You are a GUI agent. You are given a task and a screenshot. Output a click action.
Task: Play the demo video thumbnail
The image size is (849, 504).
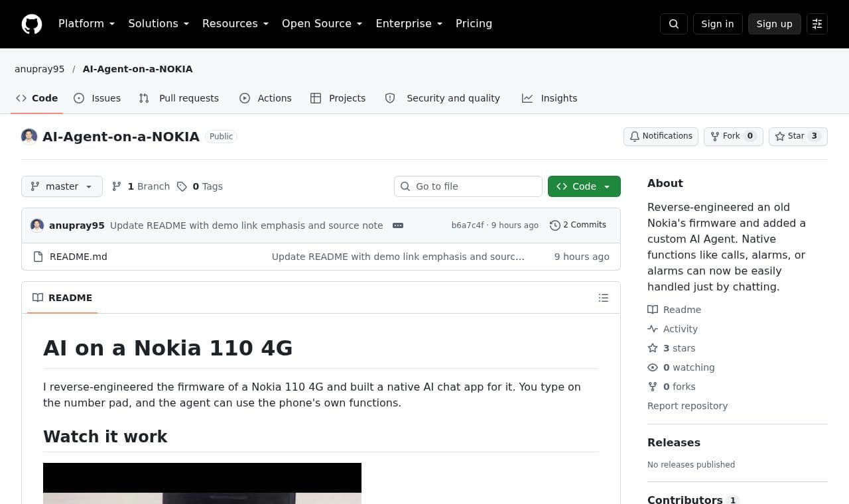(x=202, y=483)
